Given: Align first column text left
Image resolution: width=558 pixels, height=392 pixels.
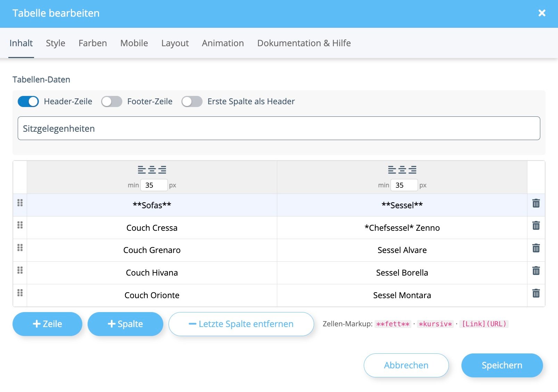Looking at the screenshot, I should 141,170.
